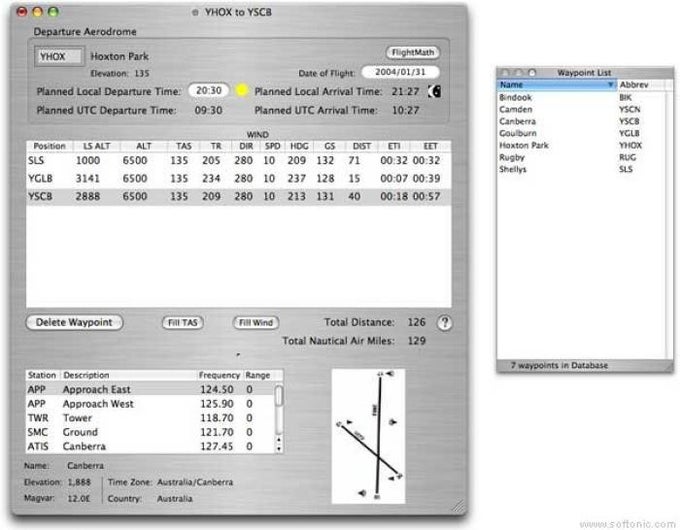Open the question mark help button
This screenshot has height=530, width=680.
coord(445,323)
